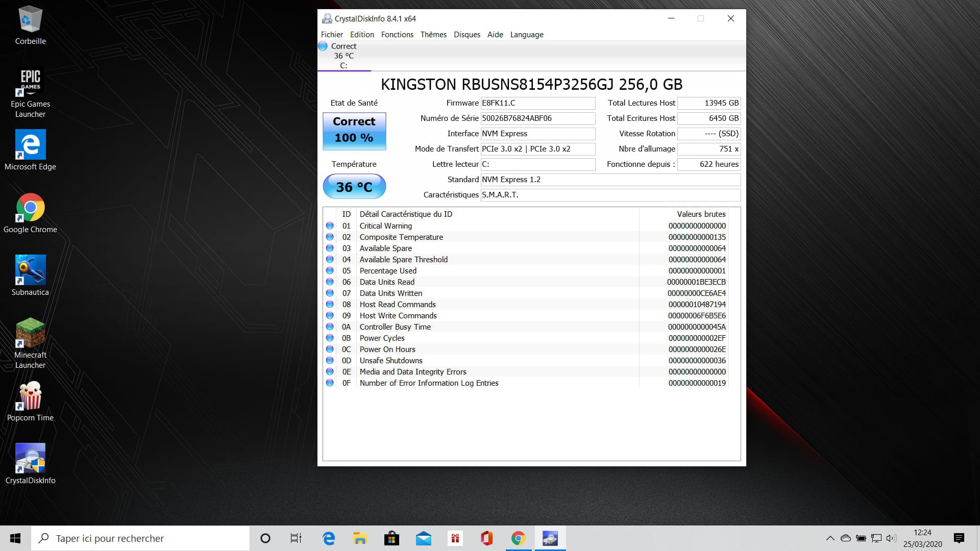980x551 pixels.
Task: Click the Interface field NVM Express
Action: (538, 134)
